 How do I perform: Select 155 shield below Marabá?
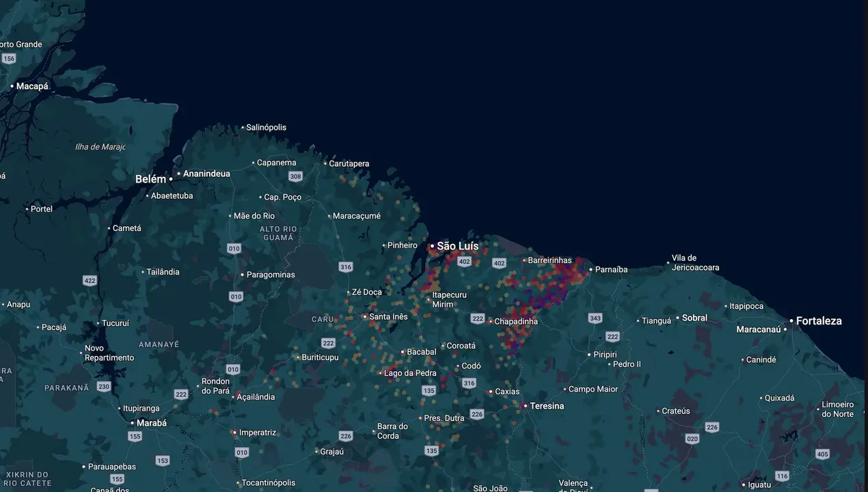pyautogui.click(x=135, y=436)
